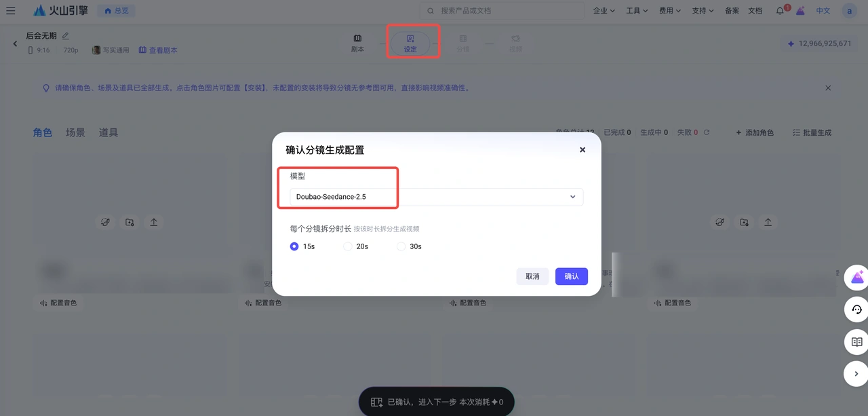Screen dimensions: 868x416
Task: Click the AI generate icon on first character card
Action: (x=105, y=222)
